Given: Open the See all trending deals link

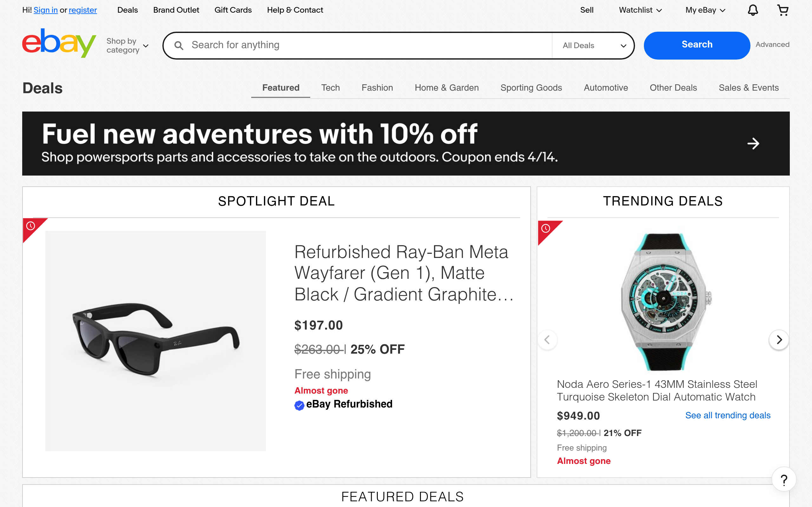Looking at the screenshot, I should [x=728, y=415].
